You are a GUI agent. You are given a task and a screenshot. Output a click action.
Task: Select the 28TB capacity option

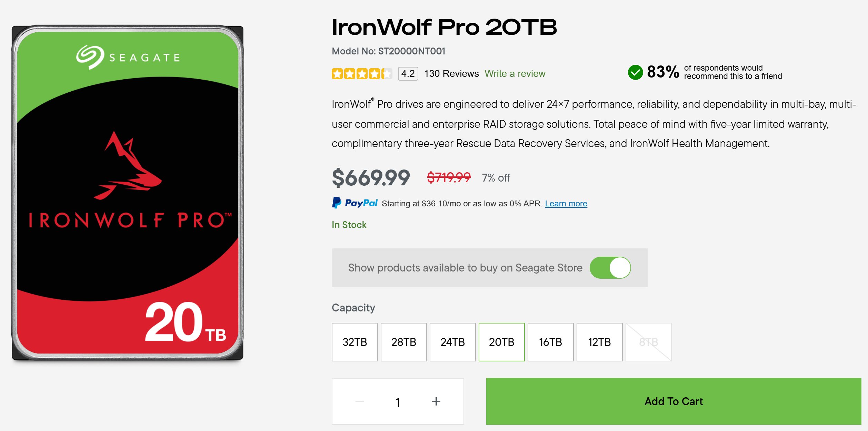(x=403, y=342)
